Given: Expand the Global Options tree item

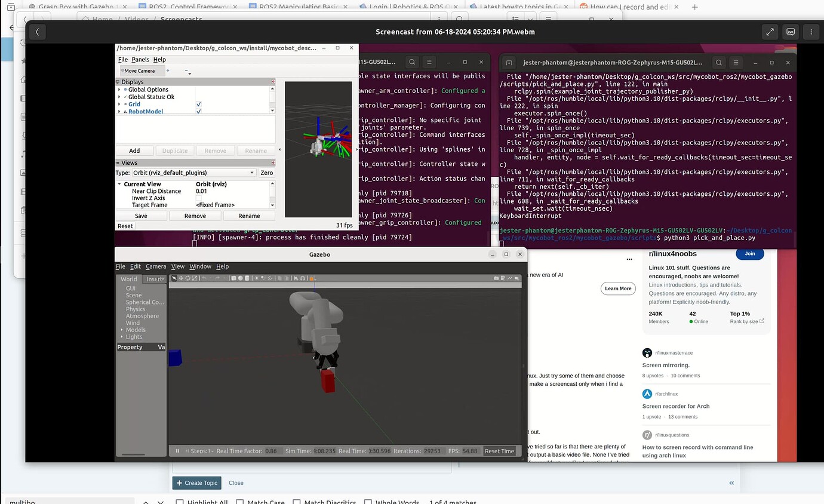Looking at the screenshot, I should [119, 90].
